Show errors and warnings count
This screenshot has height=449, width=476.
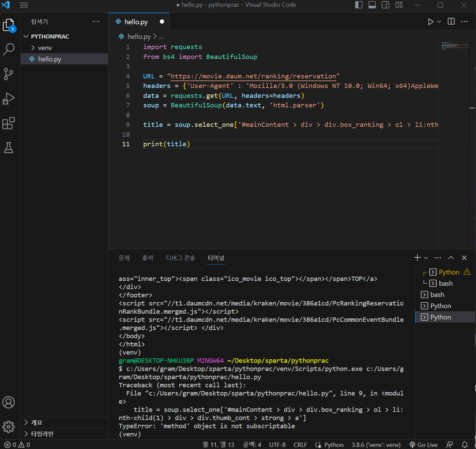17,445
